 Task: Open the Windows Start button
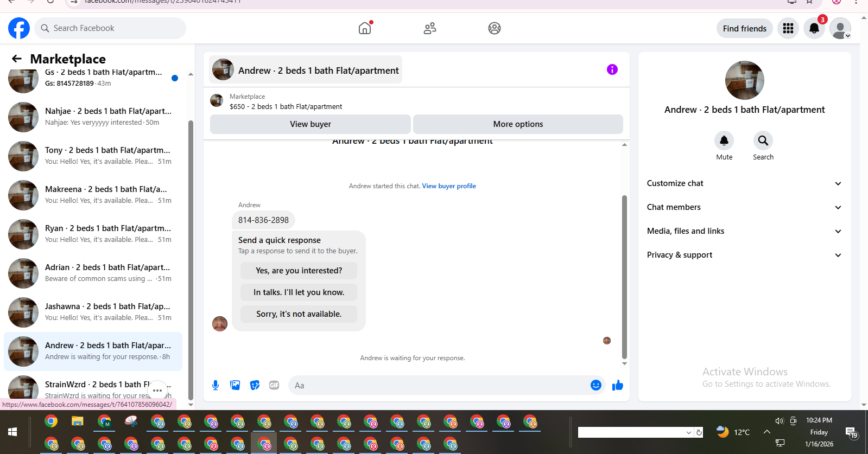click(x=12, y=432)
